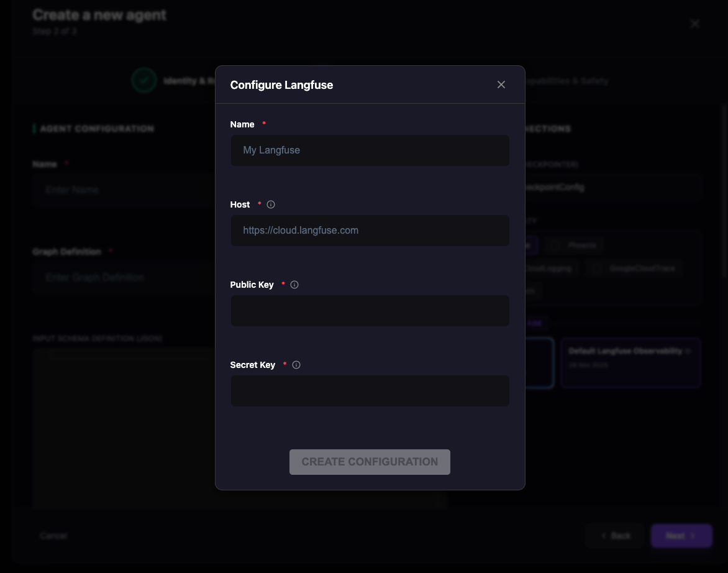
Task: Click the green Identity step checkmark icon
Action: [143, 80]
